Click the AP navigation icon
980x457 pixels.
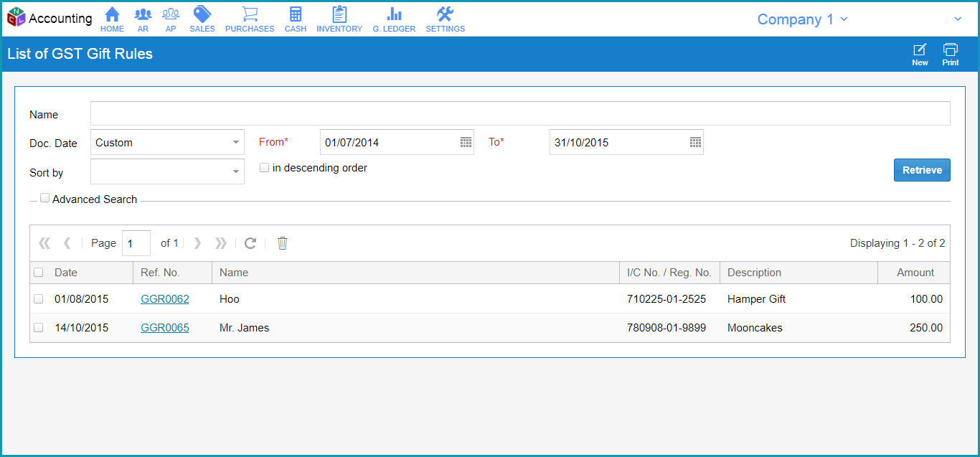point(171,18)
